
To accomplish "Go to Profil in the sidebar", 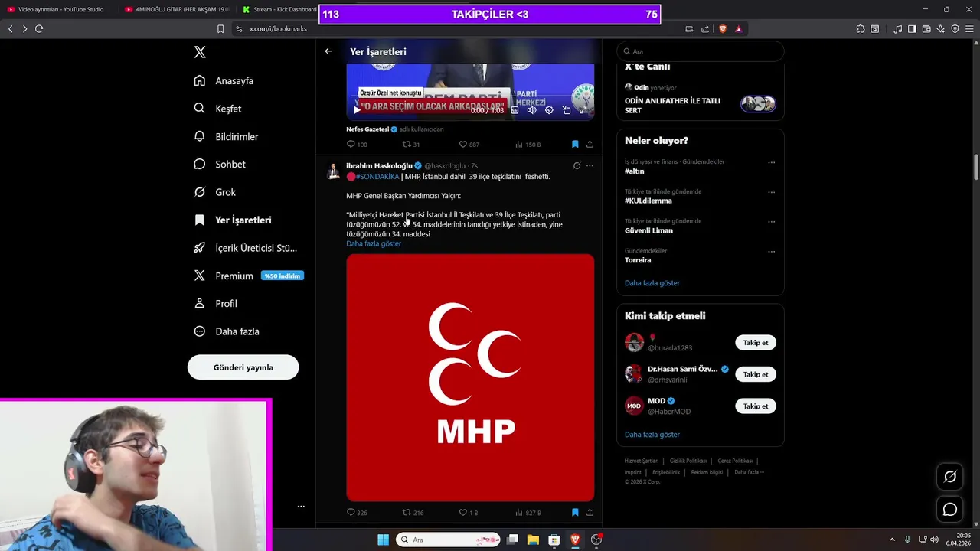I will 215,303.
